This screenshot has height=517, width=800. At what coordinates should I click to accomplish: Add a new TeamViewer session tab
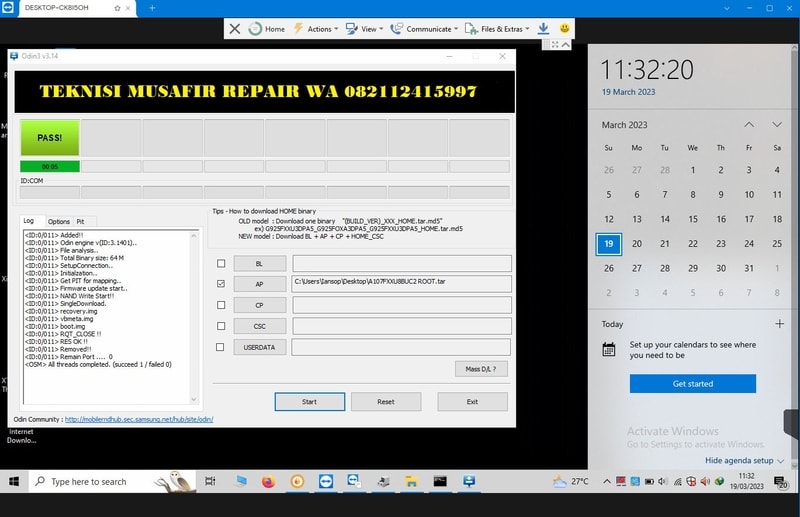click(152, 8)
